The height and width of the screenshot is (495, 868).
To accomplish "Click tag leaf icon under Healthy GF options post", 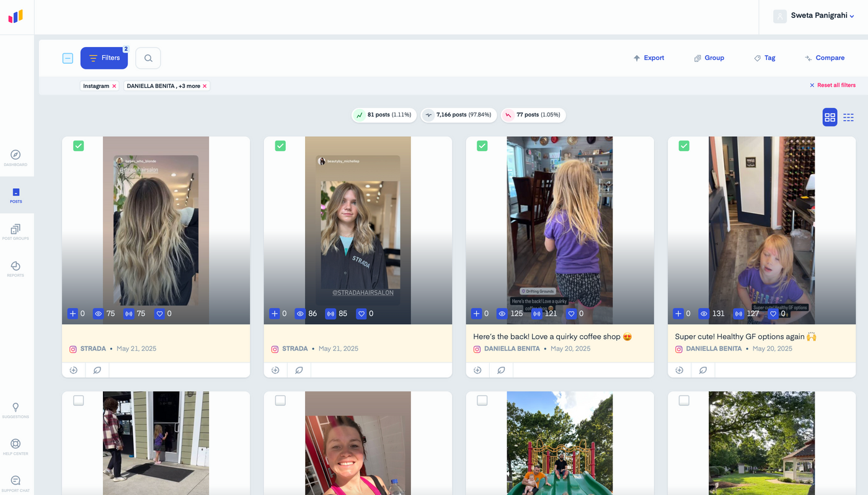I will coord(703,370).
